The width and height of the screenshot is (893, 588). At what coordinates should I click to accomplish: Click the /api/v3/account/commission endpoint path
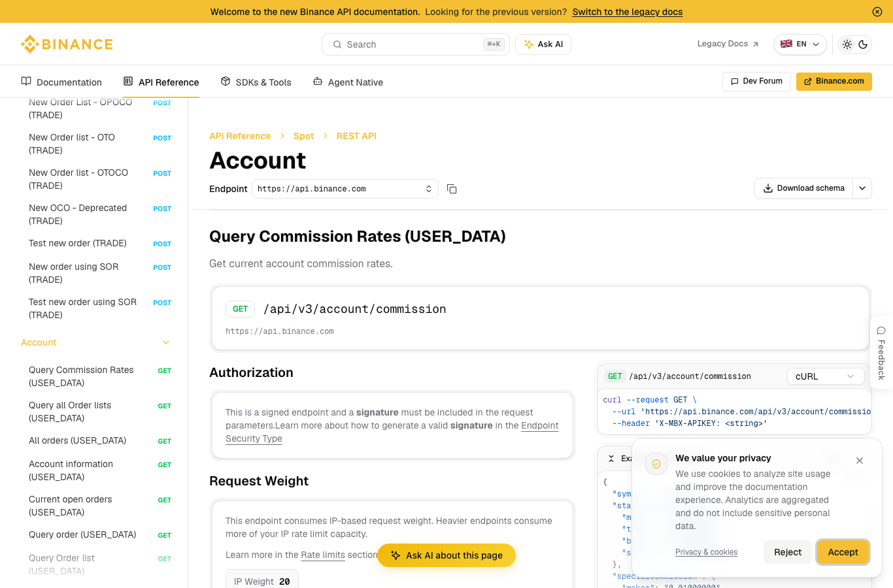355,309
